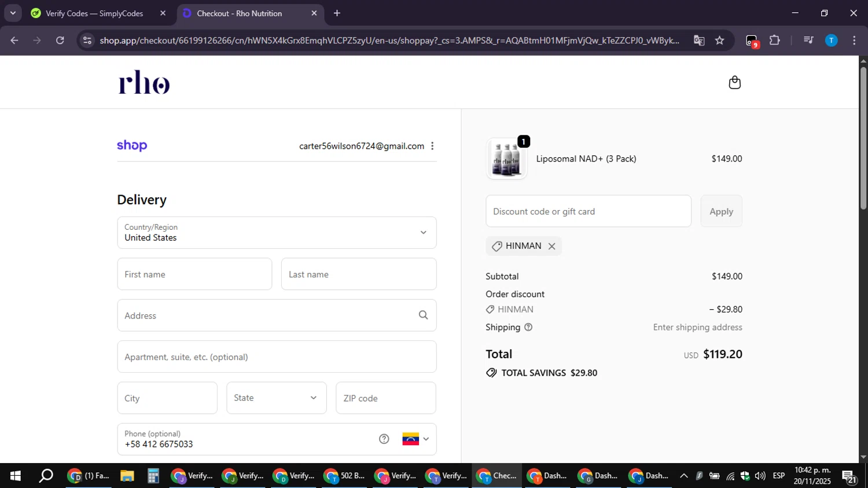Open the Chrome extensions puzzle icon
Screen dimensions: 868x488
[x=774, y=40]
